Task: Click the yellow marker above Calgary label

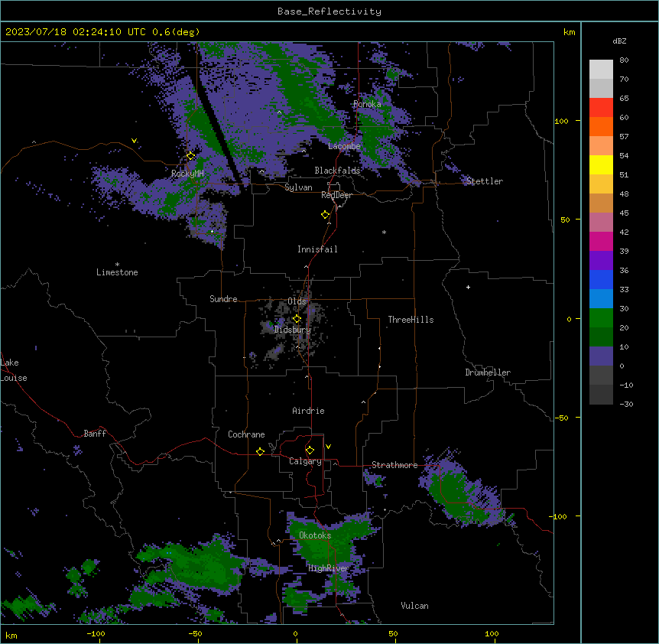Action: click(310, 450)
